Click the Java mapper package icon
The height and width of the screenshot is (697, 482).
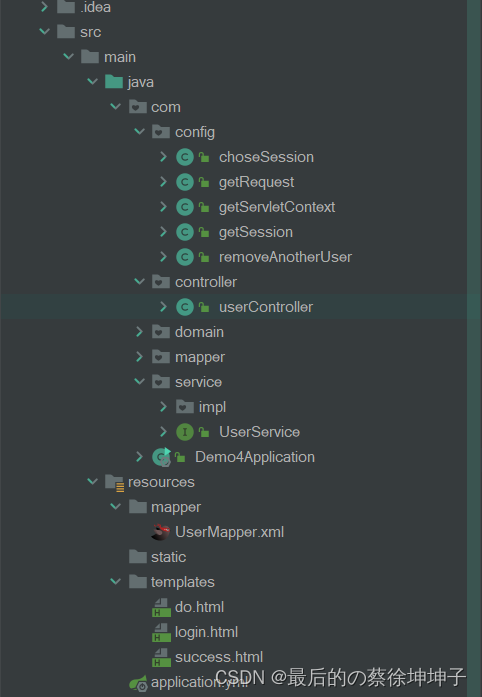(x=161, y=357)
